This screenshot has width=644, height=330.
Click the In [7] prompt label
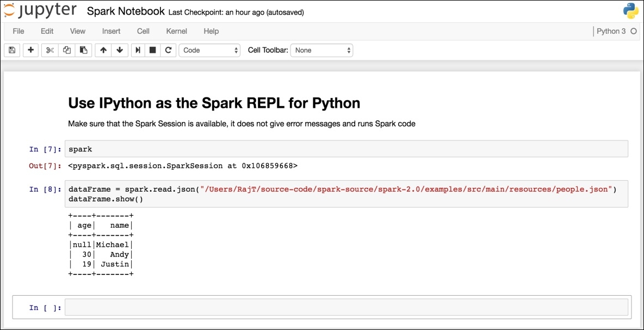click(45, 149)
